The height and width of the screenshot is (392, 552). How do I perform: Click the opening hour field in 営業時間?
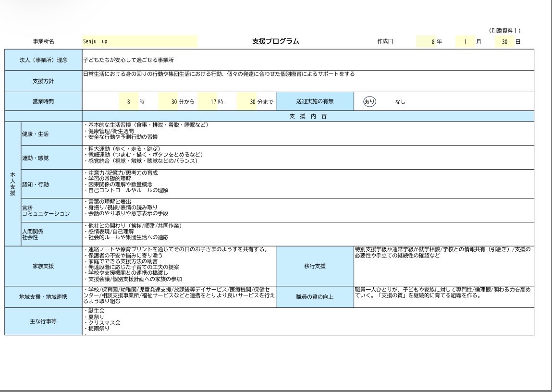click(x=128, y=102)
